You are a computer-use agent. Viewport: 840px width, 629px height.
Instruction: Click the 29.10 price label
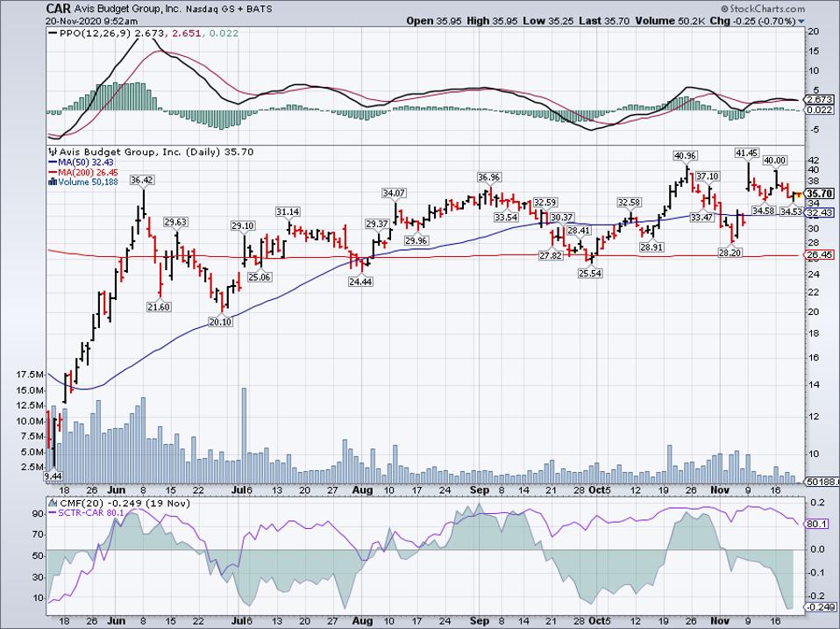[x=243, y=226]
